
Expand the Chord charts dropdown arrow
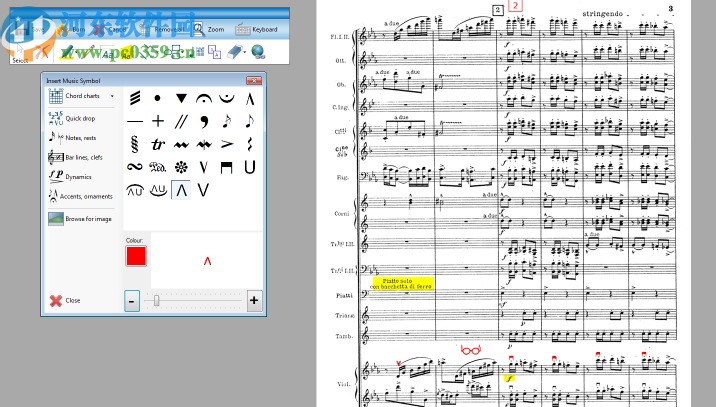[112, 96]
